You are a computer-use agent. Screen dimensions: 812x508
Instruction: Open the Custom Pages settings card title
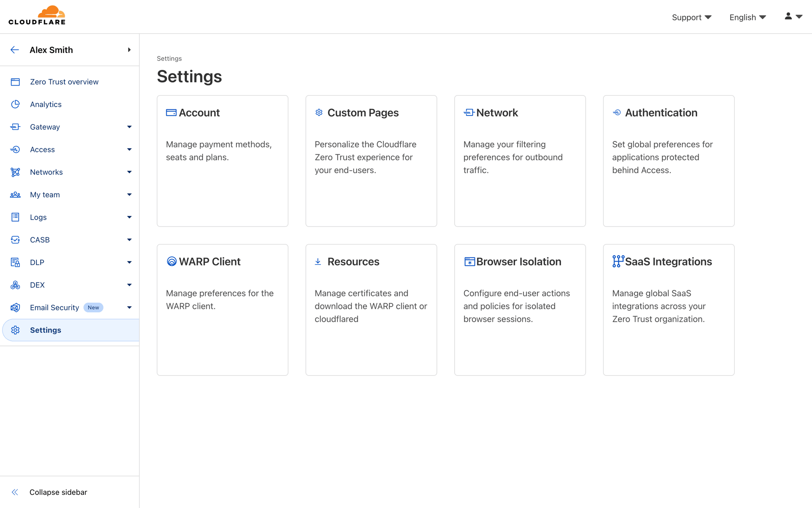[363, 113]
